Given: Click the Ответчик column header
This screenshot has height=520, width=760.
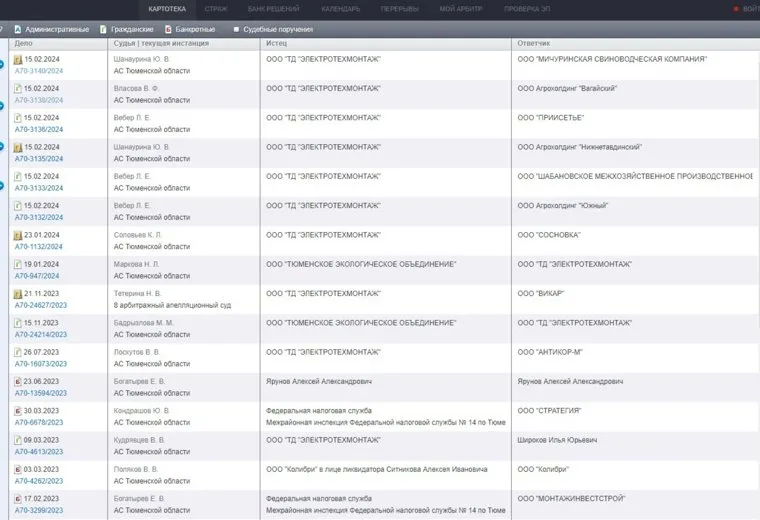Looking at the screenshot, I should [534, 45].
